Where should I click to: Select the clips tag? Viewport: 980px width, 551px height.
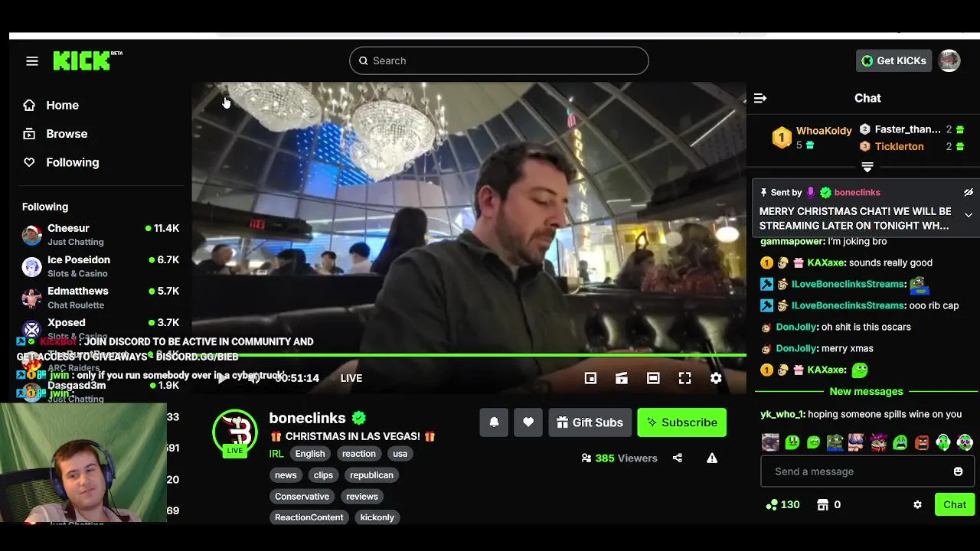(x=323, y=475)
